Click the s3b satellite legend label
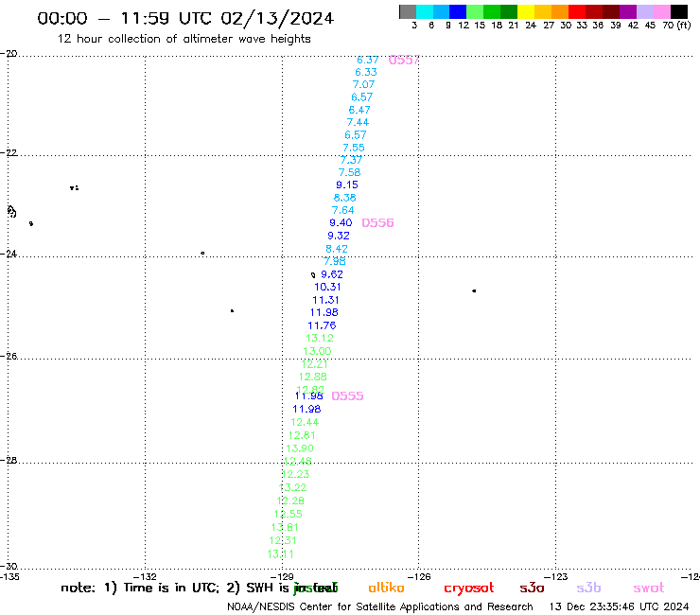The width and height of the screenshot is (700, 615). (x=588, y=588)
